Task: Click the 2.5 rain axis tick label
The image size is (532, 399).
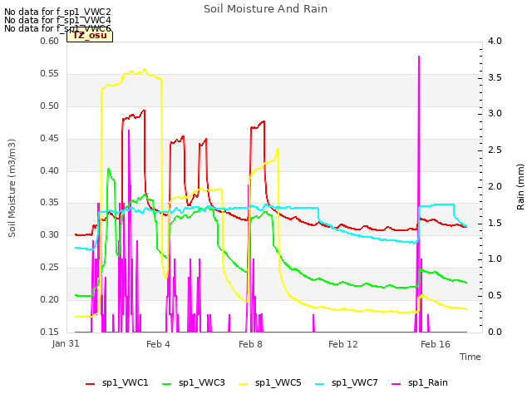Action: (495, 150)
